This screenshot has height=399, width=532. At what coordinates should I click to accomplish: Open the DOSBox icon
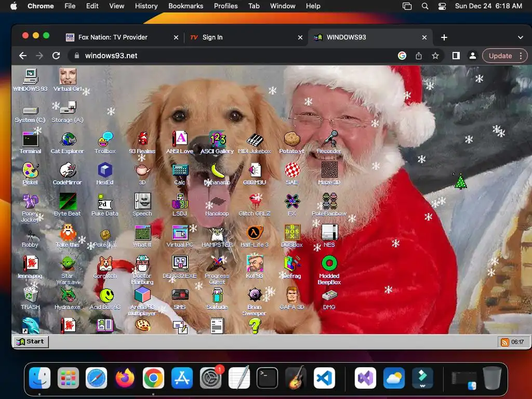coord(292,236)
